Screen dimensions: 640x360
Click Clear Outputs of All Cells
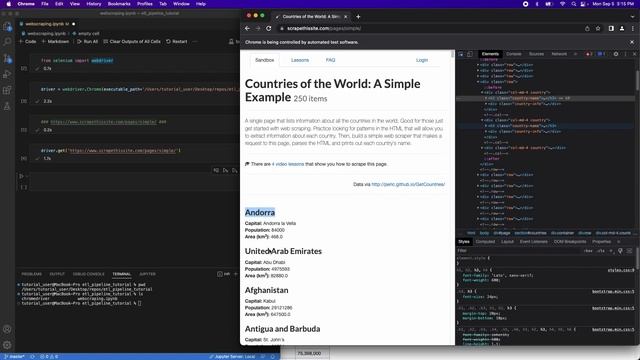pos(132,42)
